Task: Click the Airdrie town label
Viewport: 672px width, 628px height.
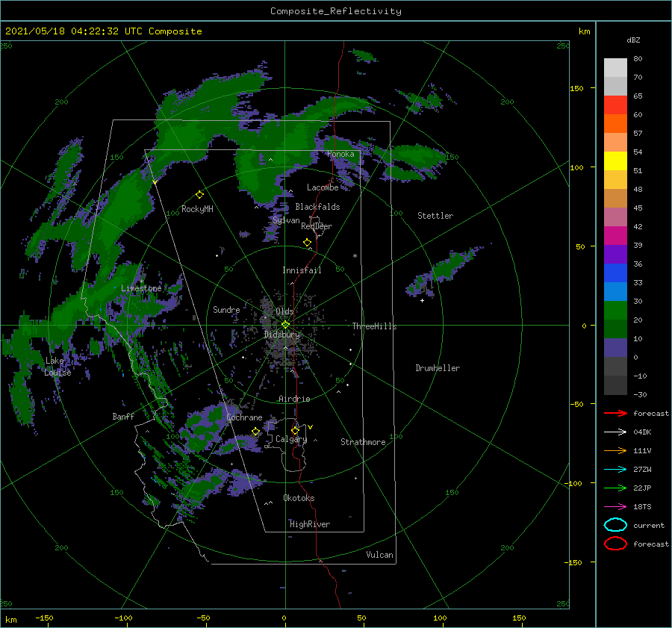Action: click(294, 399)
